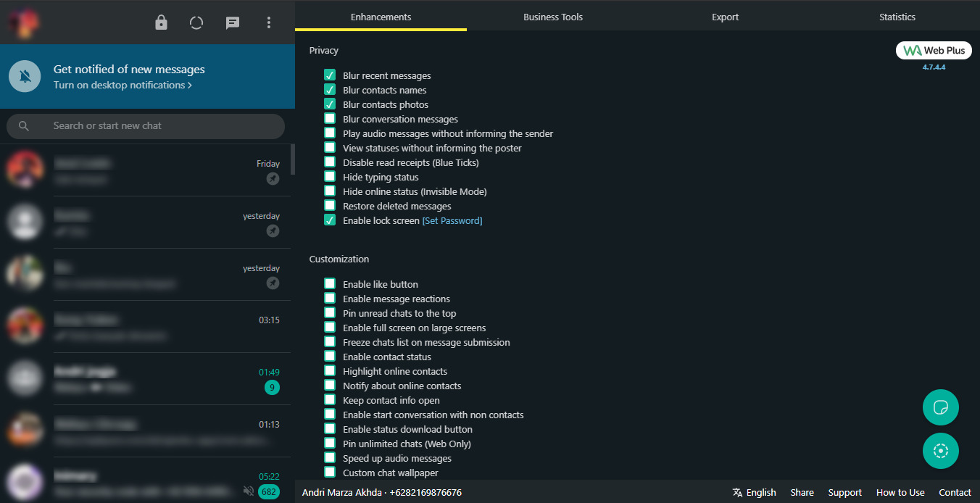Switch to the Business Tools tab

click(552, 17)
